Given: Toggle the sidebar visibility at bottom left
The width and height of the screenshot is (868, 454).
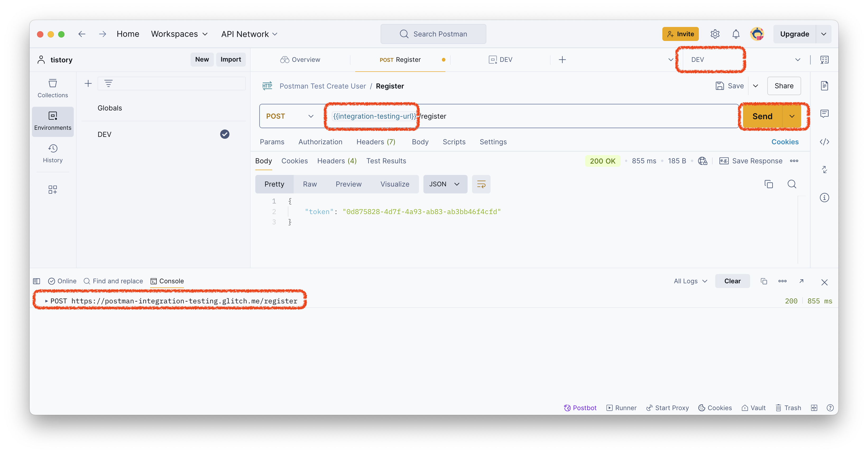Looking at the screenshot, I should click(x=37, y=281).
